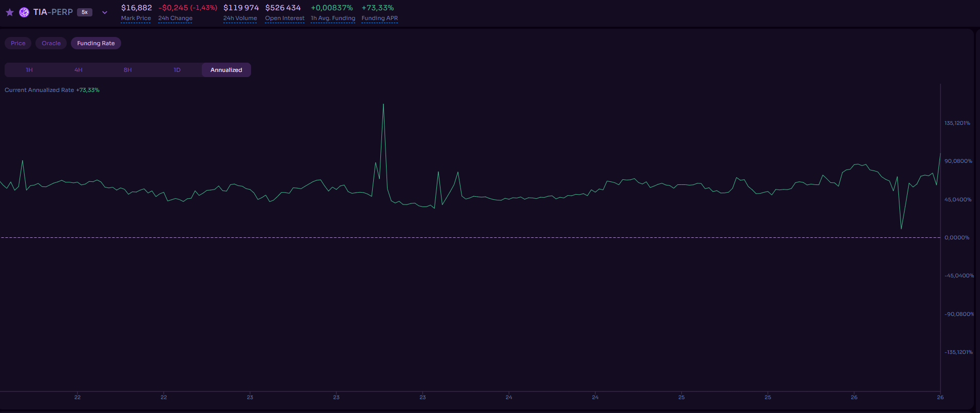
Task: Click the 24h Change label
Action: tap(175, 18)
